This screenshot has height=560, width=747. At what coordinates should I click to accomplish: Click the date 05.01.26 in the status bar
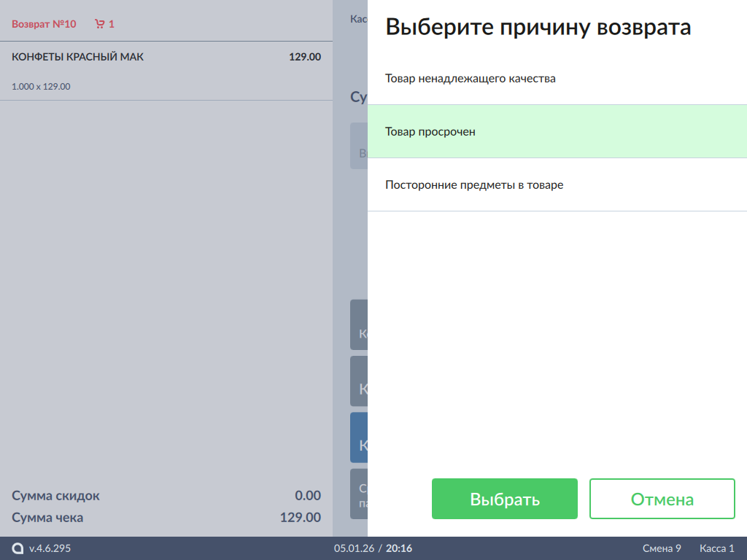tap(353, 548)
